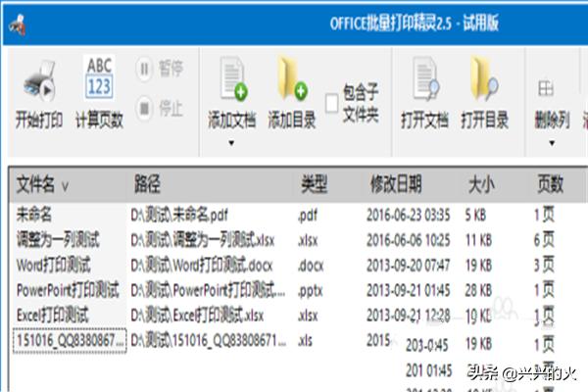Image resolution: width=588 pixels, height=392 pixels.
Task: Open the Delete Column dropdown arrow
Action: tap(552, 143)
